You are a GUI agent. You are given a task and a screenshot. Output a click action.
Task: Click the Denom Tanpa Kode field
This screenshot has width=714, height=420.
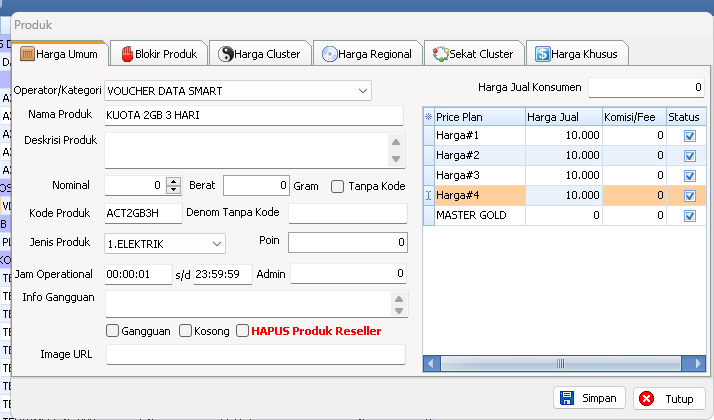tap(348, 213)
